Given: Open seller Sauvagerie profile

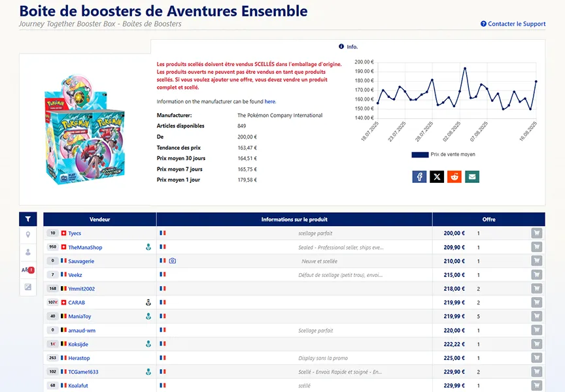Looking at the screenshot, I should point(81,261).
